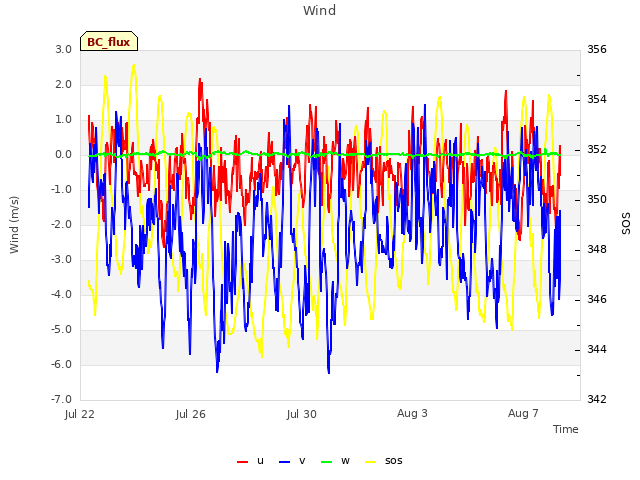This screenshot has height=480, width=640.
Task: Select the Wind (m/s) axis label
Action: point(14,225)
